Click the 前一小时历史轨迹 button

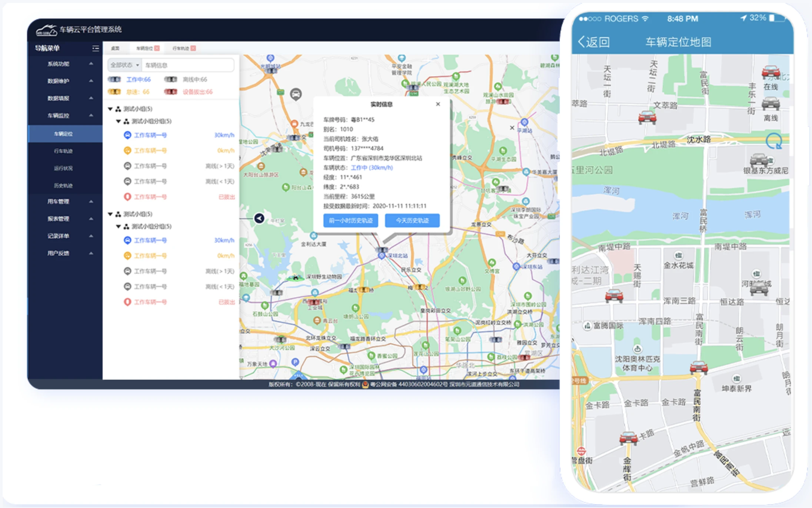[351, 221]
